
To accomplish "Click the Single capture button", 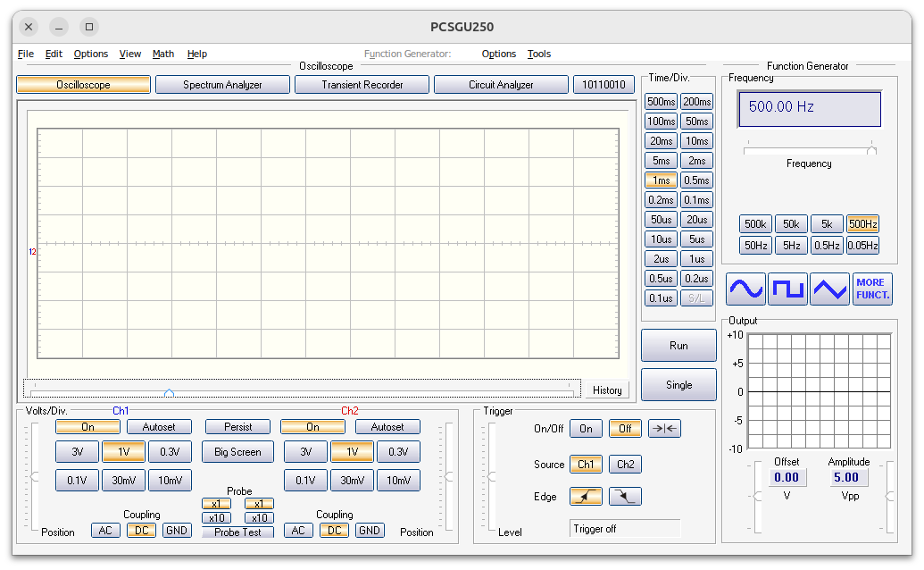I will [x=678, y=384].
